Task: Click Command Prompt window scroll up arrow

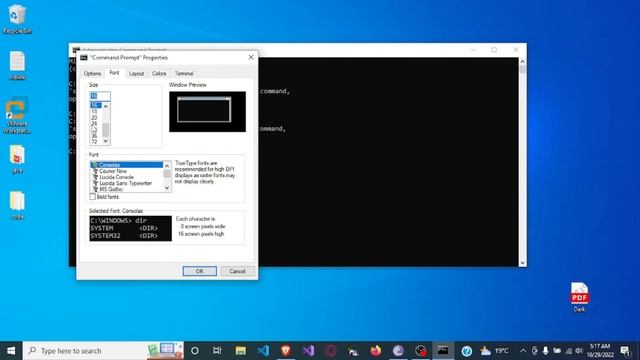Action: (522, 61)
